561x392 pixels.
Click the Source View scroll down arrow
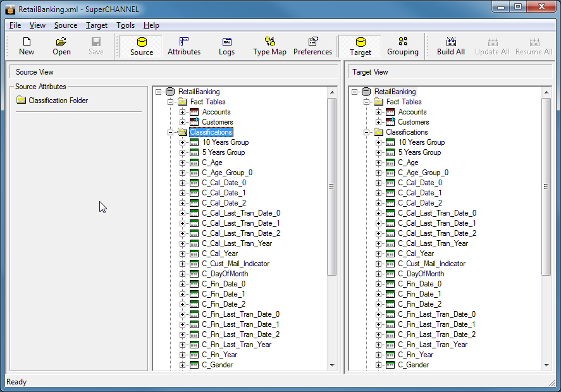coord(332,365)
